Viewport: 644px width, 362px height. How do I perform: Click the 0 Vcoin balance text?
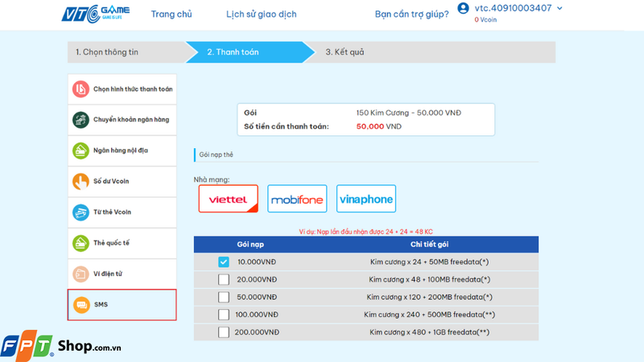[485, 19]
